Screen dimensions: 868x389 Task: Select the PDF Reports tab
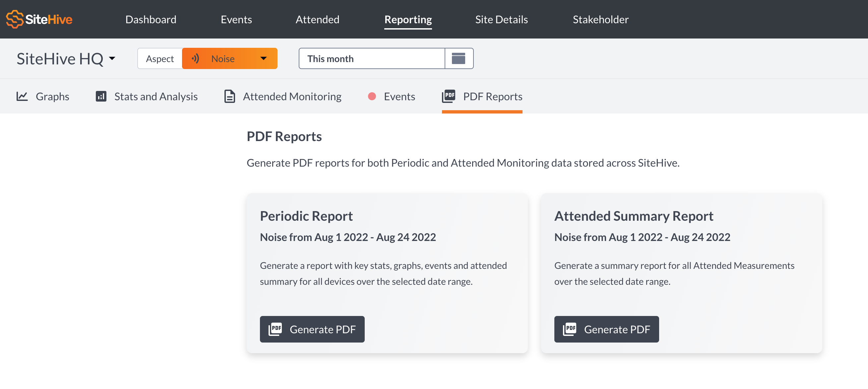tap(482, 97)
